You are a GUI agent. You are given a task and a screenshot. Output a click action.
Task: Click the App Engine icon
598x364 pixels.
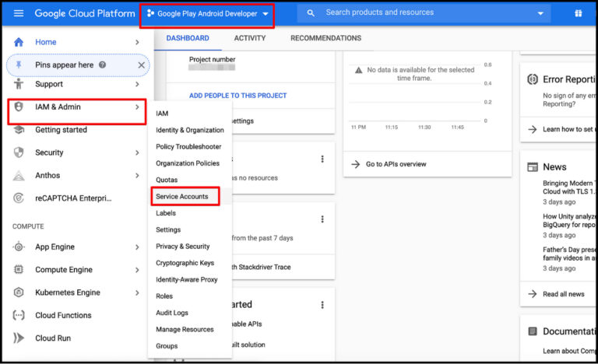19,247
